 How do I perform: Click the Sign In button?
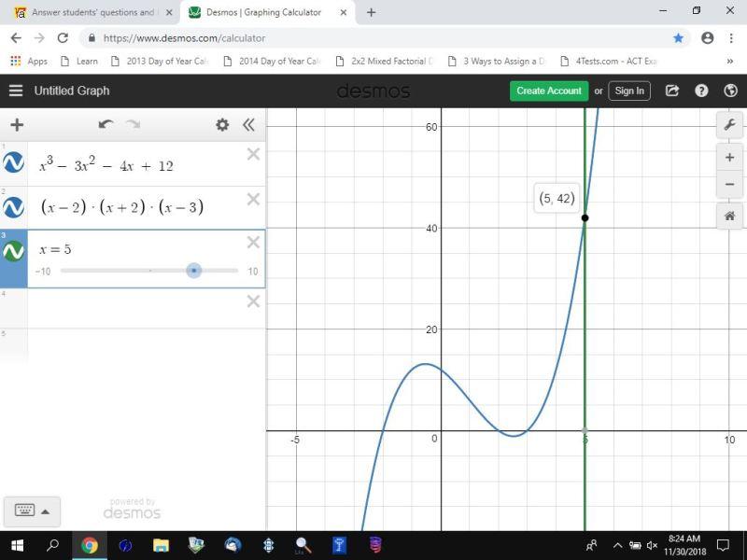coord(629,91)
